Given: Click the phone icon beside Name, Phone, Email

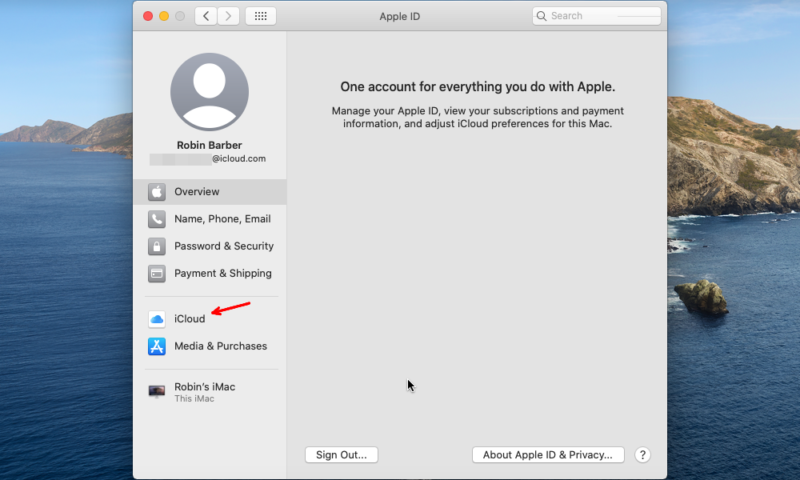Looking at the screenshot, I should coord(157,219).
